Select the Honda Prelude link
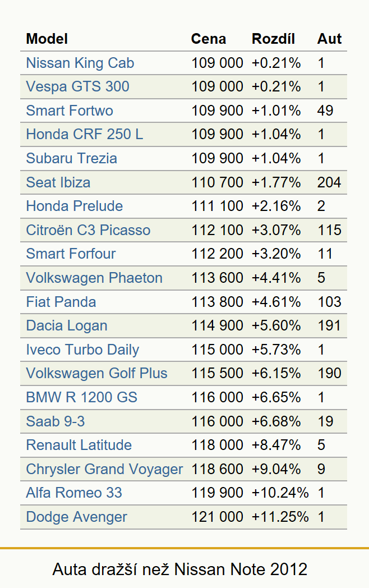This screenshot has width=369, height=588. point(74,206)
